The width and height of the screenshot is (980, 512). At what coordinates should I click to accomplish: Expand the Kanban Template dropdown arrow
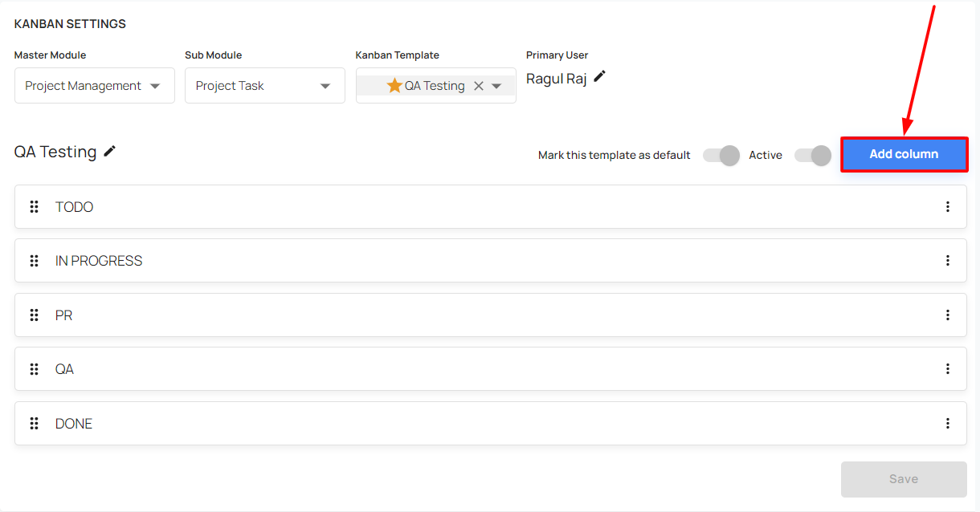click(496, 86)
